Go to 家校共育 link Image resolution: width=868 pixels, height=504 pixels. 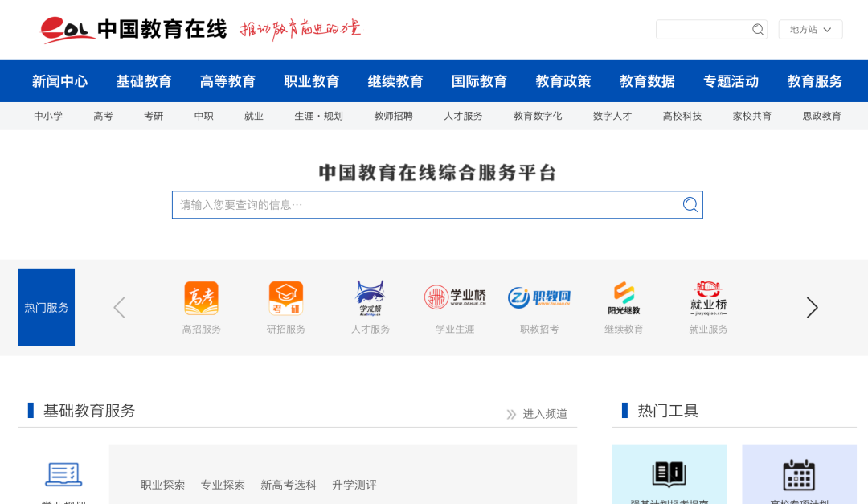(751, 116)
